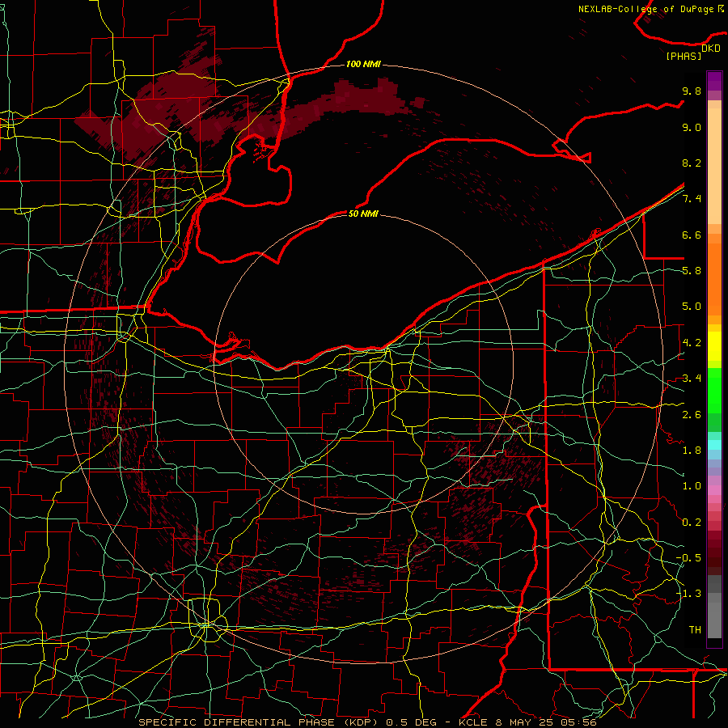728x728 pixels.
Task: Pick the cyan band on the color scale
Action: pyautogui.click(x=714, y=445)
